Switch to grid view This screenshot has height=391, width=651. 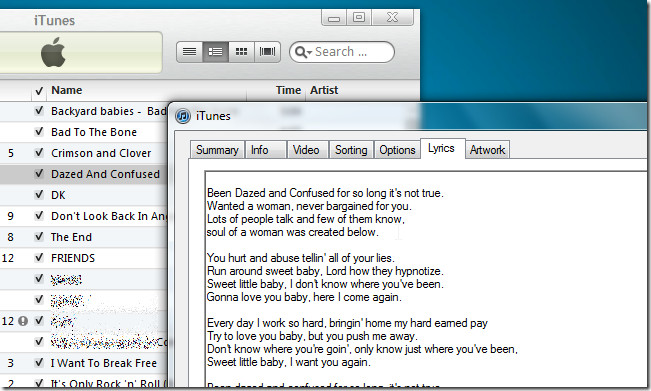click(241, 52)
